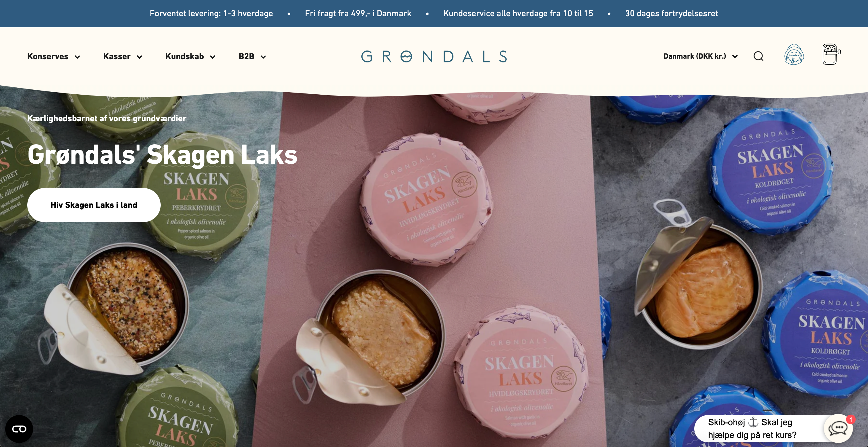Expand the Kasser menu chevron
The image size is (868, 447).
pyautogui.click(x=139, y=57)
